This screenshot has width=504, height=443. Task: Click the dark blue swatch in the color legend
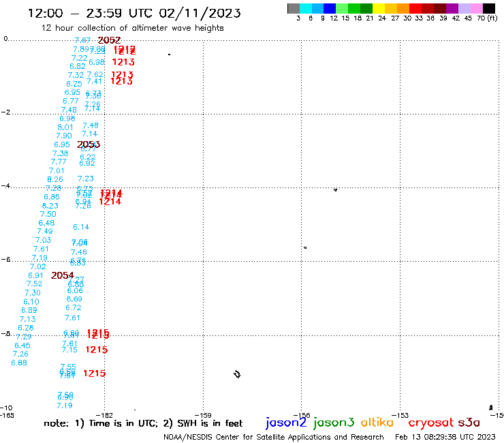tap(330, 8)
